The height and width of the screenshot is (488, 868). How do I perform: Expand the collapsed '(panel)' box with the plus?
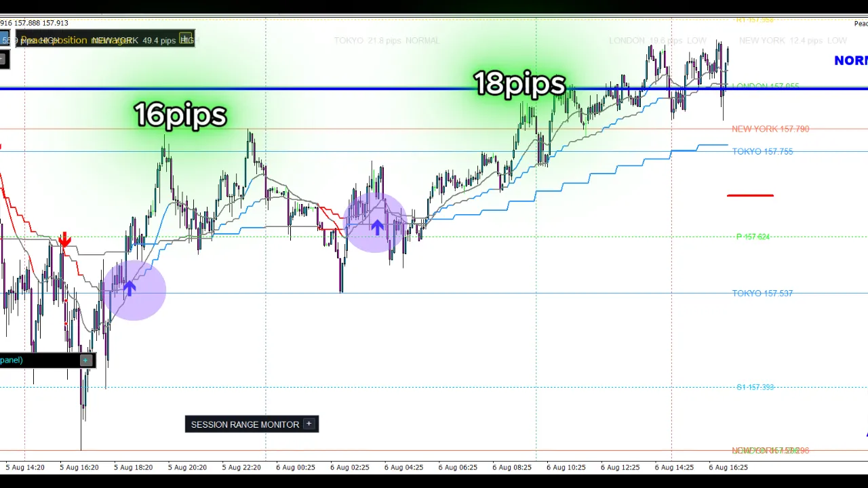pos(85,360)
